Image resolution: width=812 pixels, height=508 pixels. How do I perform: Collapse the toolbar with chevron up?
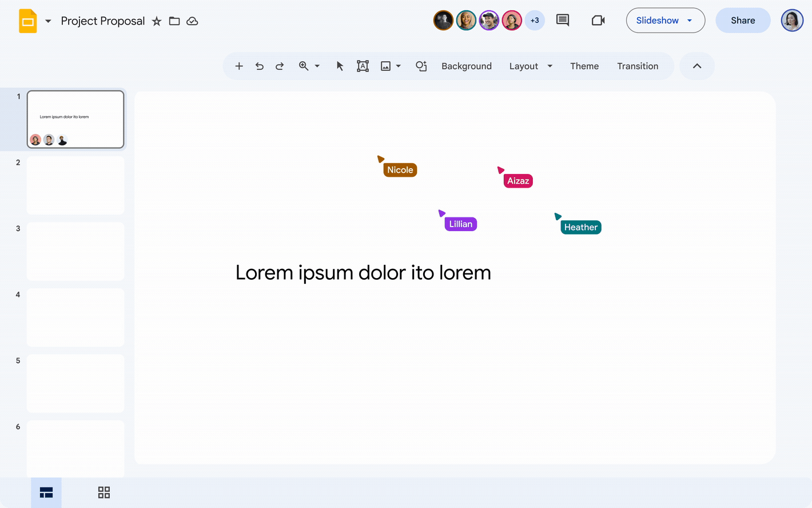pos(697,66)
